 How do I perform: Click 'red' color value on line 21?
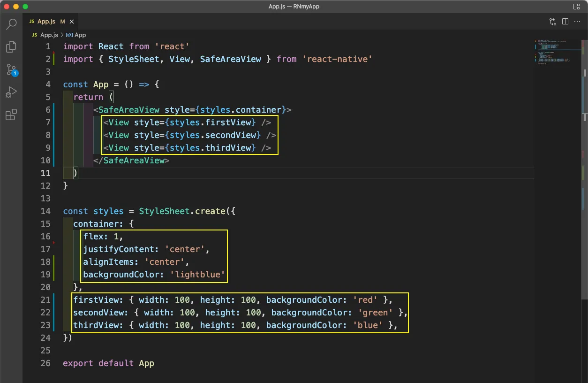(x=365, y=300)
